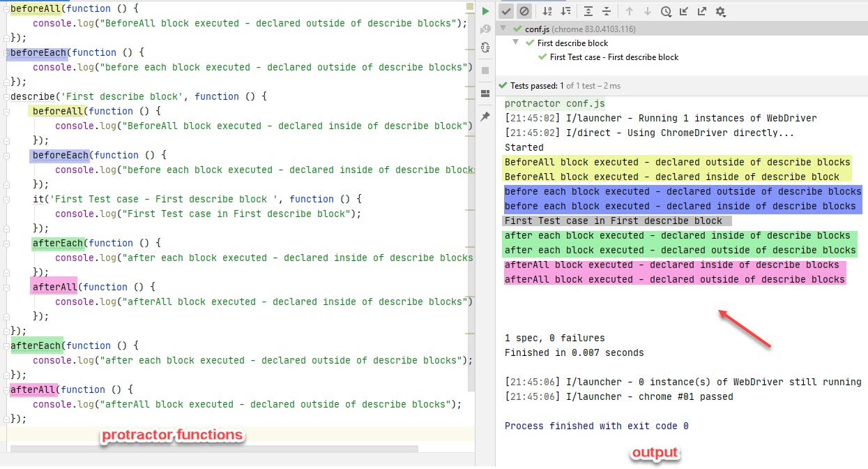
Task: Click the nested afterAll call inside describe
Action: (55, 287)
